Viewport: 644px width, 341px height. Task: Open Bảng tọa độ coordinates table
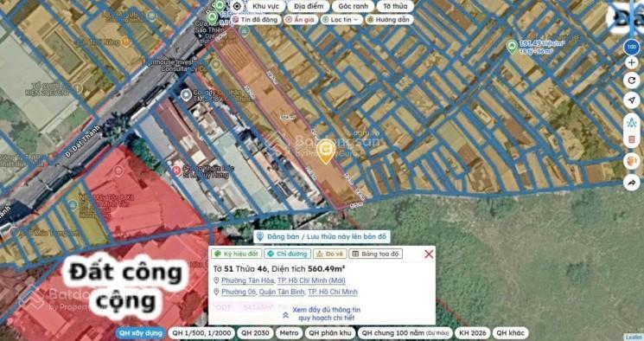375,254
